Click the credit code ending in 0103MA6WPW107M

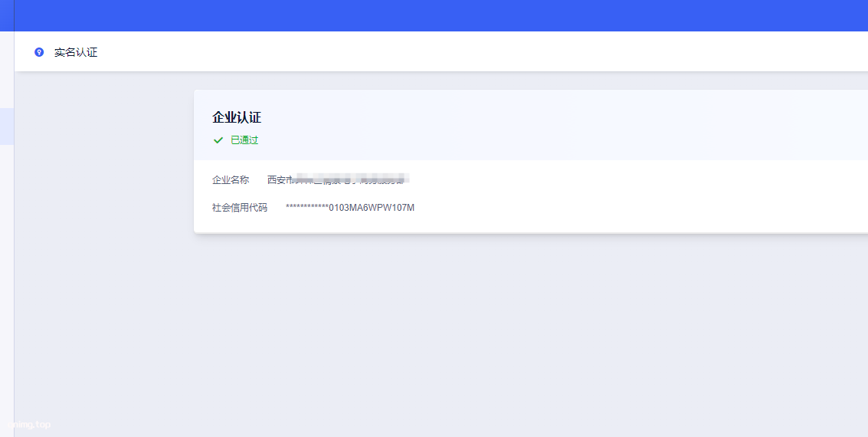372,208
